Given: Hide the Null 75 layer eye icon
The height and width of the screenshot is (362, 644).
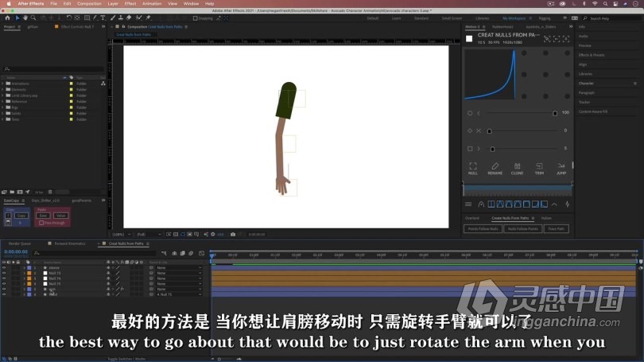Looking at the screenshot, I should tap(4, 283).
